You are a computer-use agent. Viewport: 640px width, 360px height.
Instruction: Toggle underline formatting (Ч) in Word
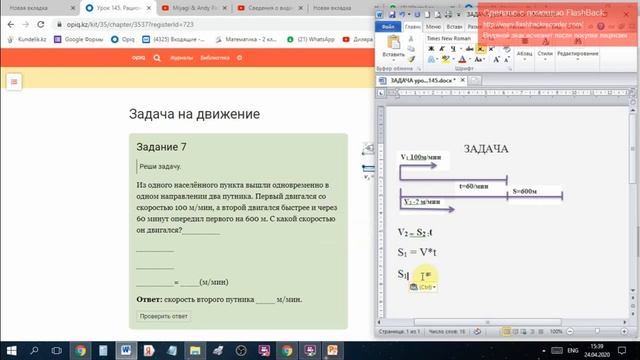point(452,49)
